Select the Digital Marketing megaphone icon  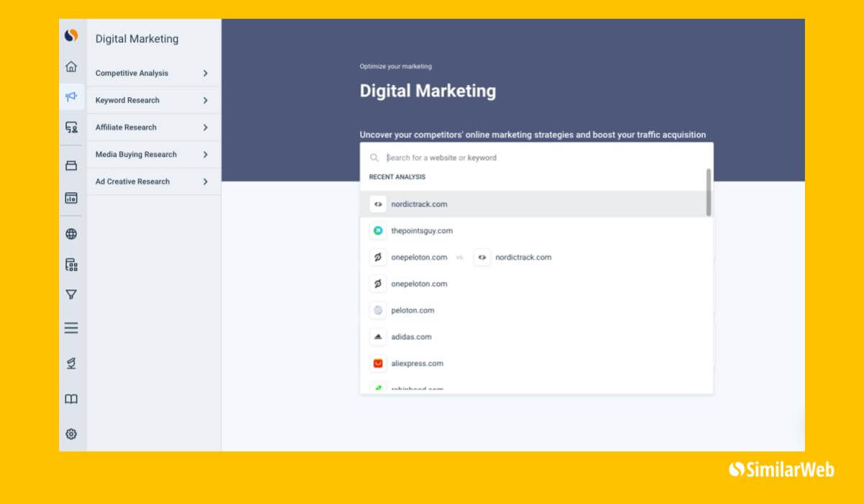[71, 96]
